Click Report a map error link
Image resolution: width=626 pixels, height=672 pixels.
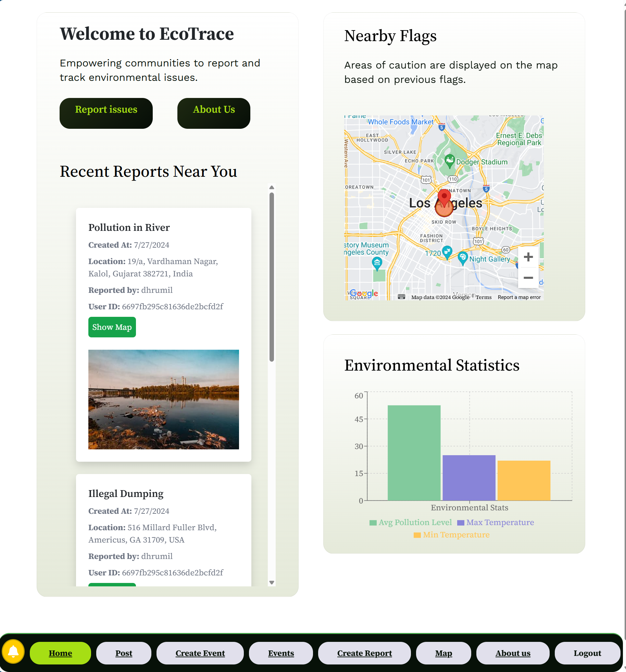pos(519,297)
